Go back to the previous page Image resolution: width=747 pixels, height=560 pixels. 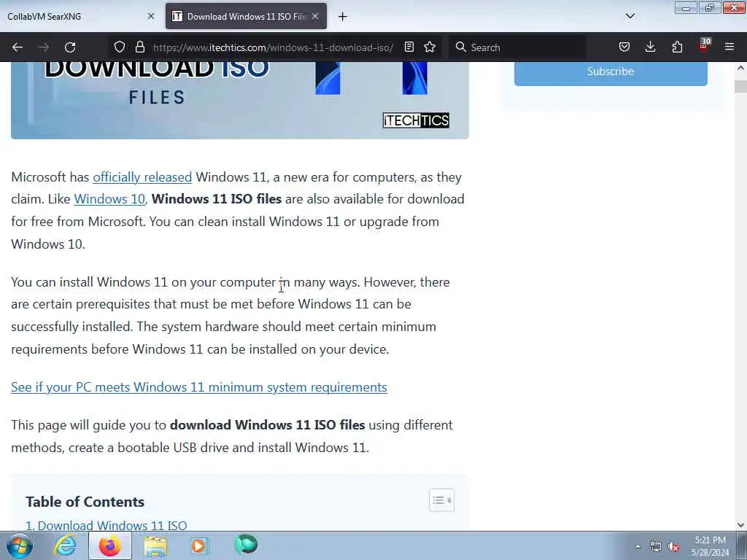click(18, 47)
